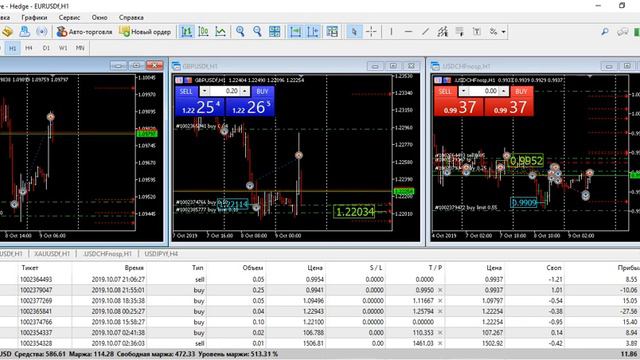This screenshot has height=360, width=640.
Task: Draw a trendline tool
Action: tap(425, 32)
